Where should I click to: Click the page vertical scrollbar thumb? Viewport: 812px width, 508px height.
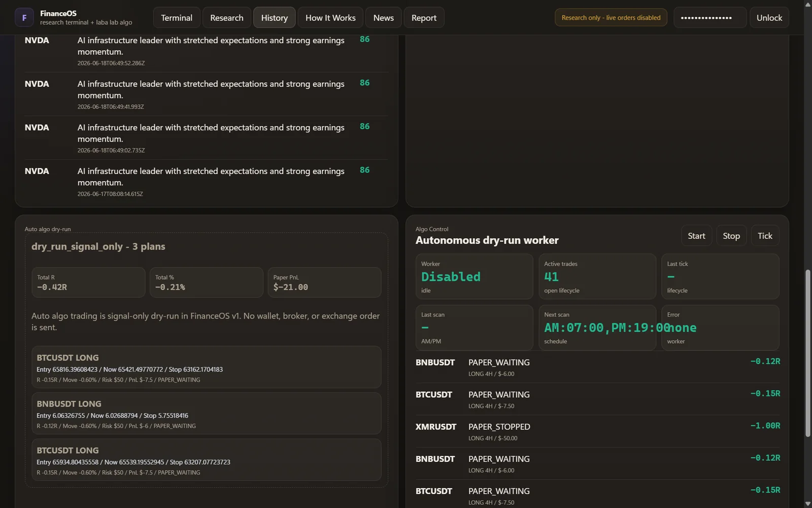pos(808,353)
